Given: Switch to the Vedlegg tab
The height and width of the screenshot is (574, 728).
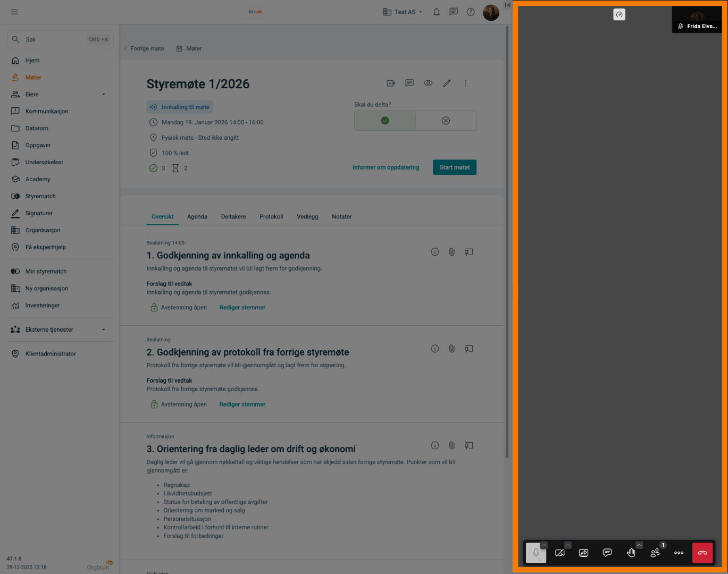Looking at the screenshot, I should coord(307,217).
